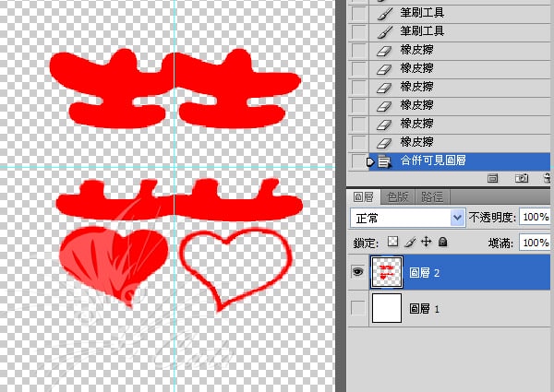Viewport: 554px width, 392px height.
Task: Show 圖層 1 via its visibility box
Action: 358,309
